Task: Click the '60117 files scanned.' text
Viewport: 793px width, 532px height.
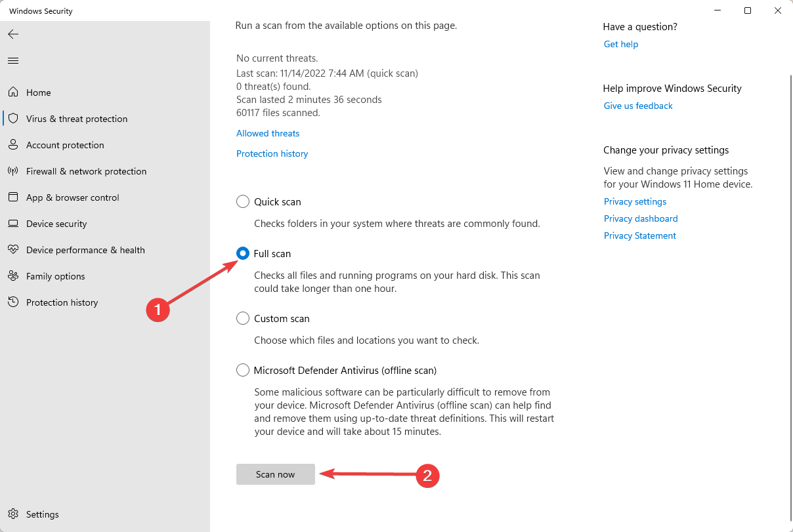Action: 278,113
